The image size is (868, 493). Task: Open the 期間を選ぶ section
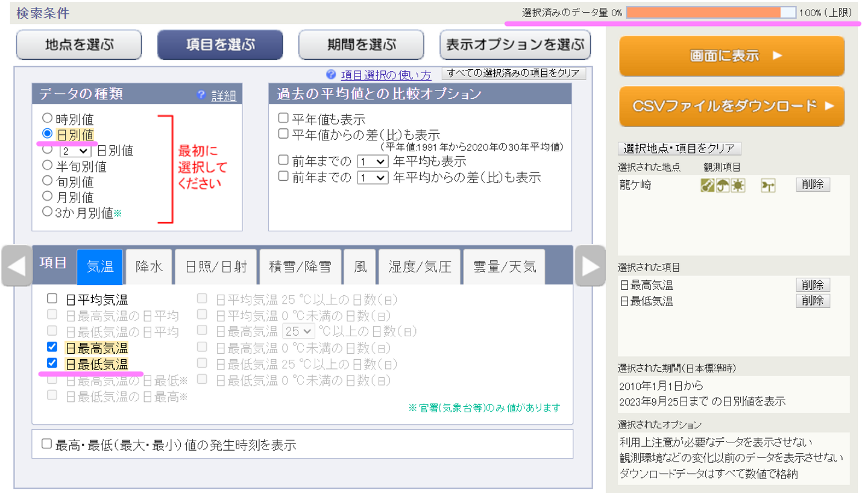coord(362,45)
